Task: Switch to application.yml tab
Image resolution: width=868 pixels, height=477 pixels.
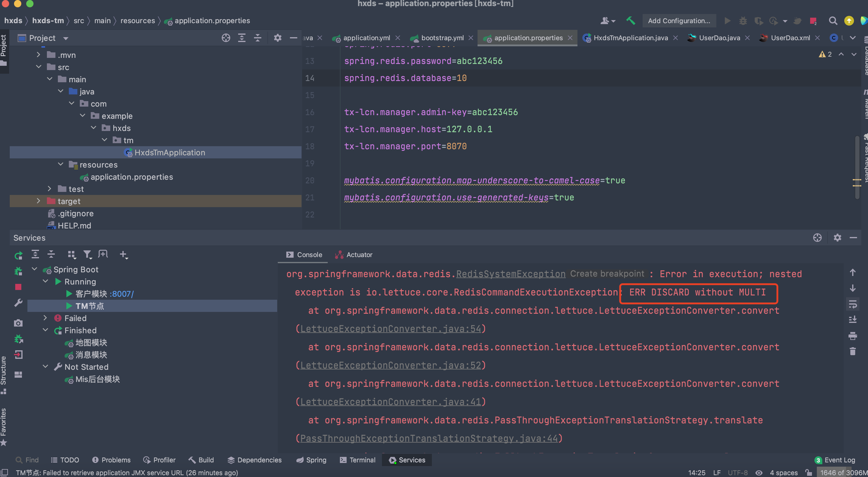Action: pos(366,38)
